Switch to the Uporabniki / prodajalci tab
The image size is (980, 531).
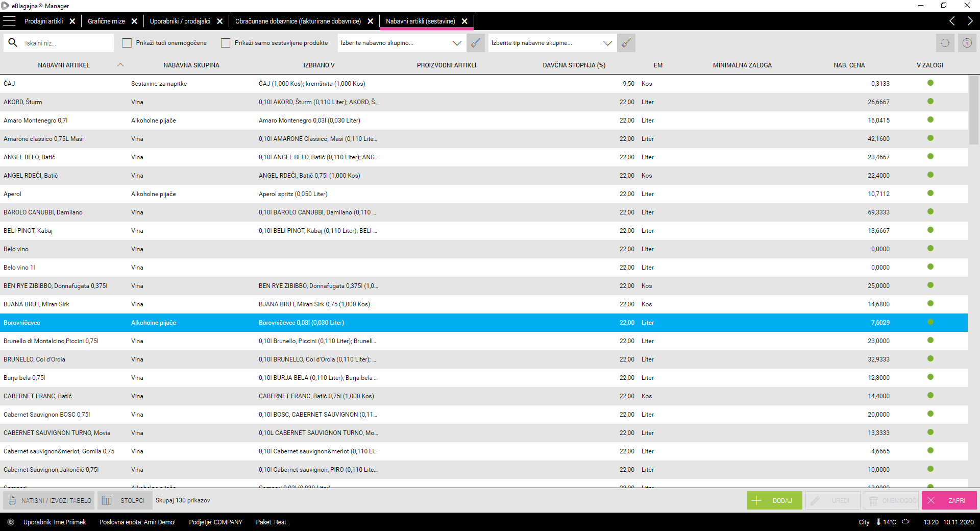(x=180, y=21)
